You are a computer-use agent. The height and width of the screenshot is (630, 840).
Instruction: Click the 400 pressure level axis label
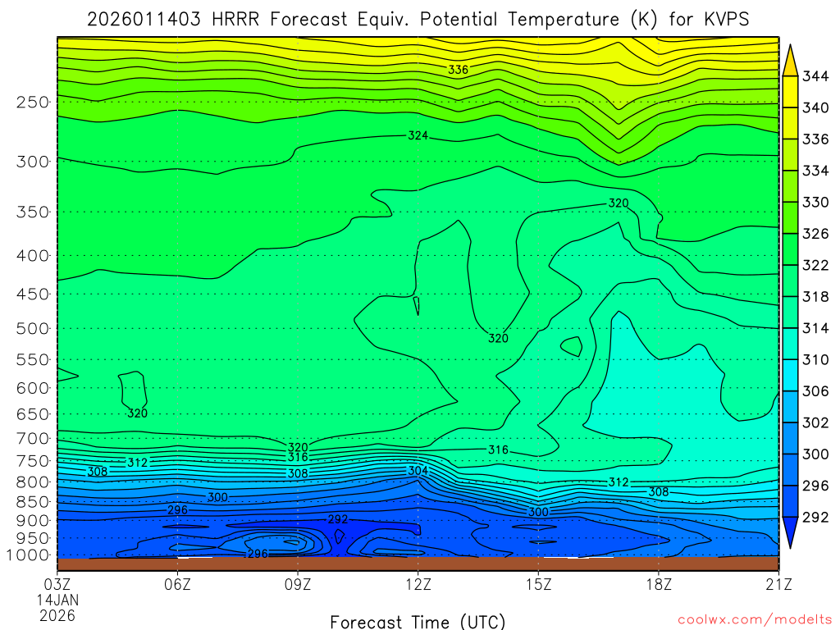point(33,256)
